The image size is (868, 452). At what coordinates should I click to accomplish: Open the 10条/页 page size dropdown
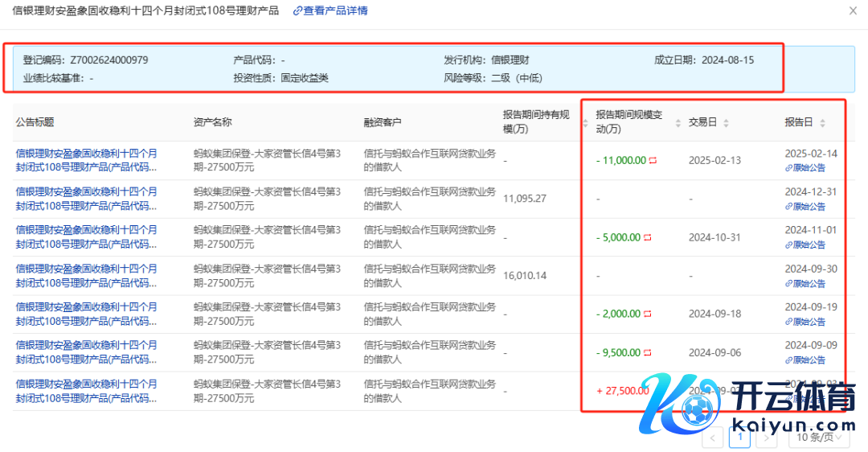pyautogui.click(x=818, y=438)
